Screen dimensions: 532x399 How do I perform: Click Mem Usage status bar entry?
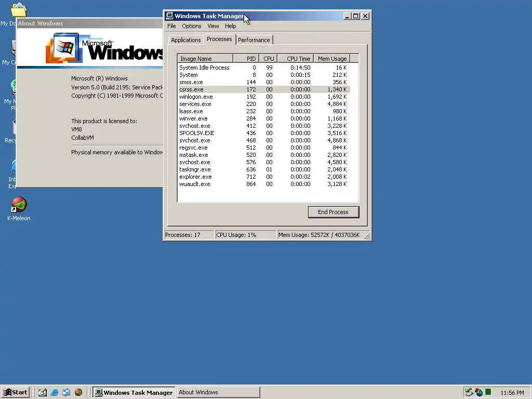coord(320,235)
